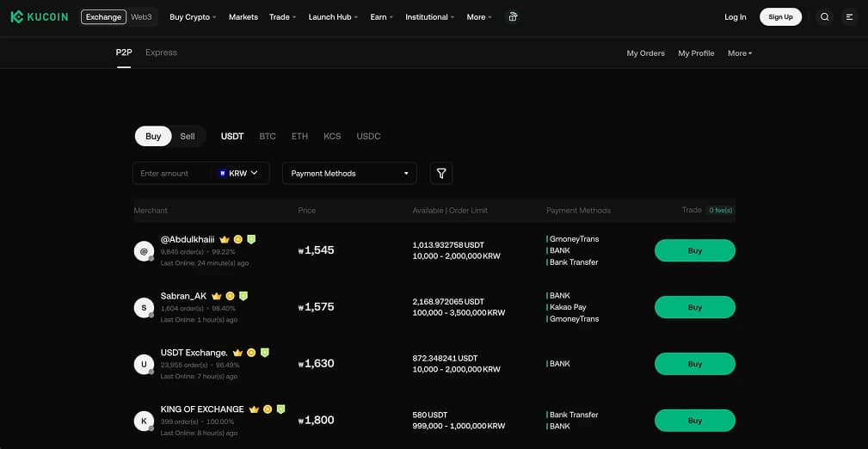This screenshot has height=449, width=868.
Task: Select the Buy toggle option
Action: click(153, 136)
